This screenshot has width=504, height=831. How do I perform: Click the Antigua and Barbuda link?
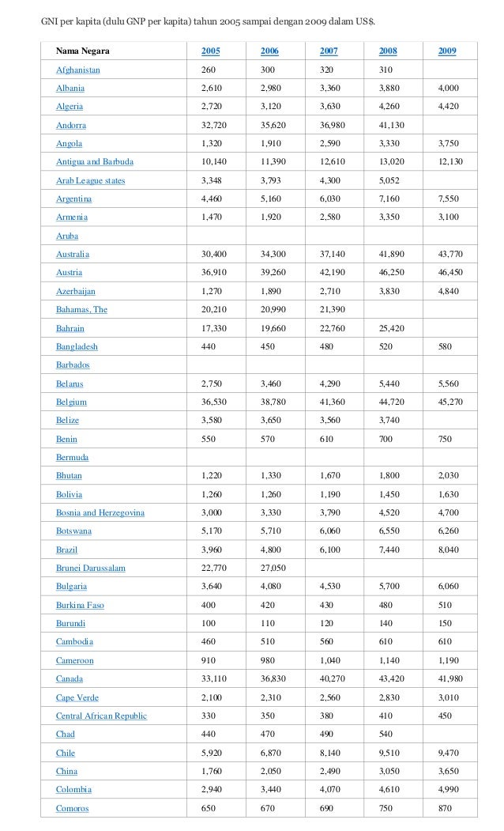[x=95, y=162]
